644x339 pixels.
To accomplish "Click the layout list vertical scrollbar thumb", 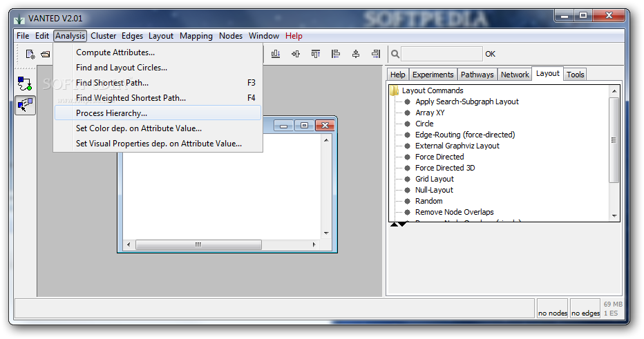I will click(x=614, y=140).
